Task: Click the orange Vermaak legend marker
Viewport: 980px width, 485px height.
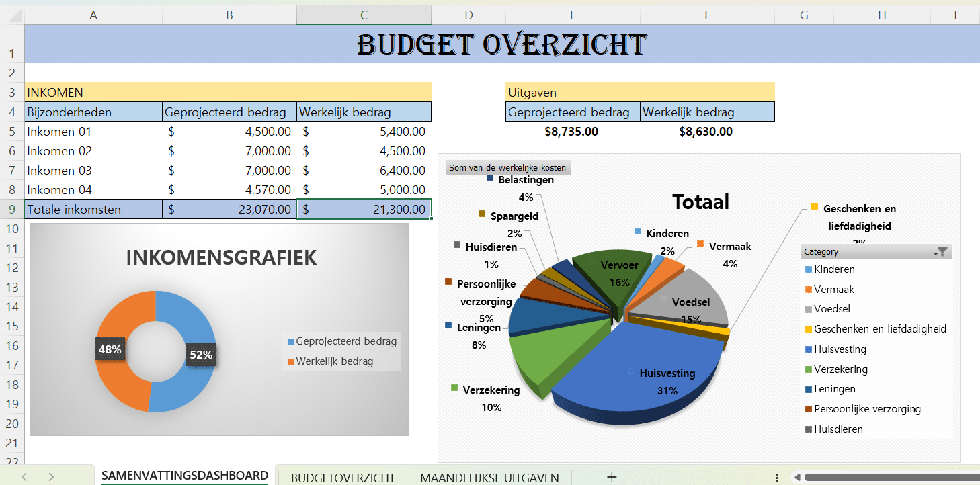Action: pyautogui.click(x=807, y=290)
